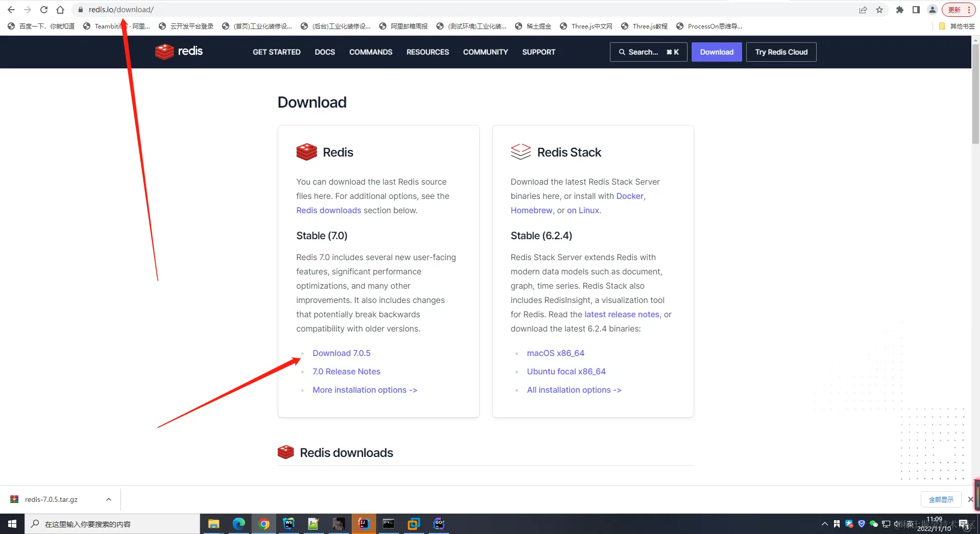This screenshot has height=534, width=980.
Task: Open the 阿里邮箱周报 bookmark
Action: [403, 26]
